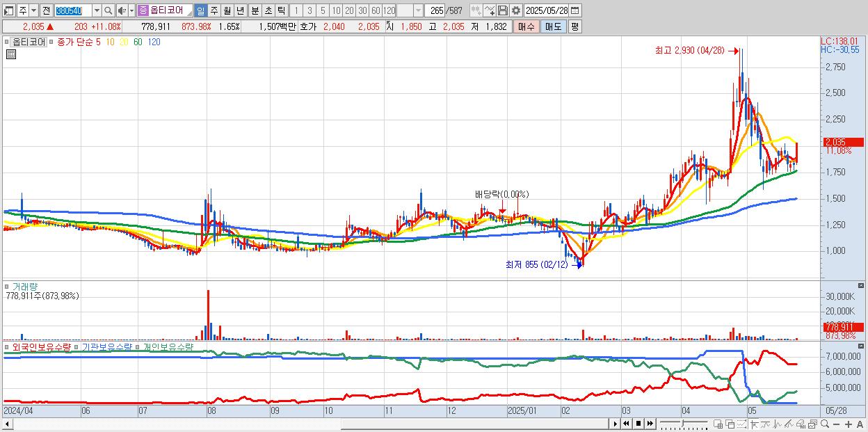Screen dimensions: 868x432
Task: Click the save chart floppy disk icon
Action: pos(503,10)
